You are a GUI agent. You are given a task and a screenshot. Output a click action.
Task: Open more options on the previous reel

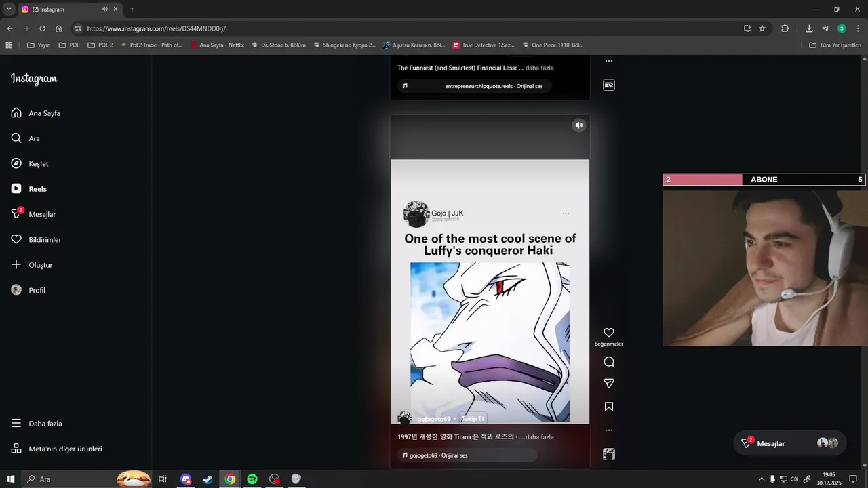[x=609, y=61]
